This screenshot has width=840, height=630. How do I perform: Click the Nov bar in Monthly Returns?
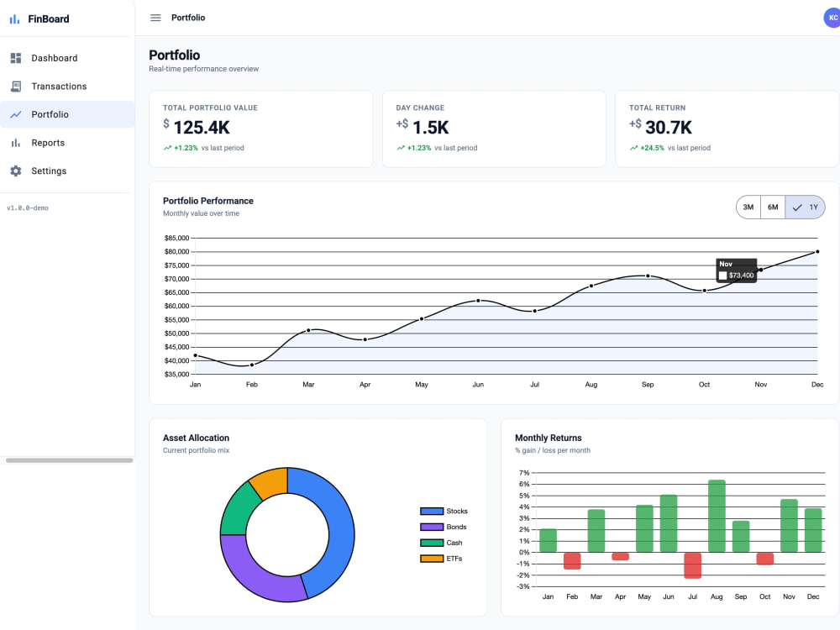click(x=789, y=526)
